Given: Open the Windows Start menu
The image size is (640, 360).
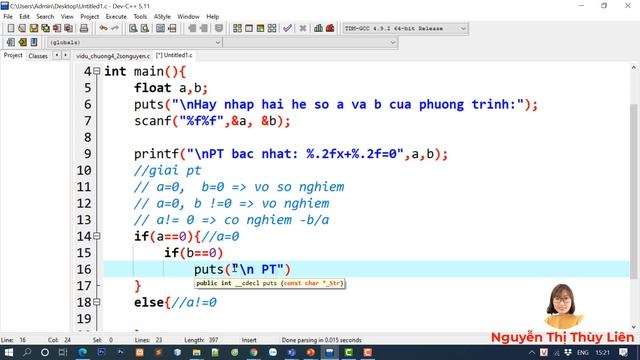Looking at the screenshot, I should click(x=8, y=352).
